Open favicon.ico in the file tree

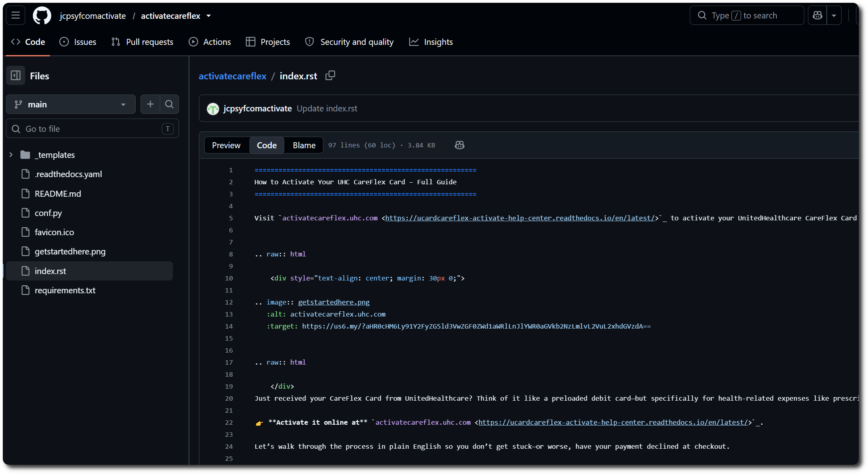tap(54, 232)
